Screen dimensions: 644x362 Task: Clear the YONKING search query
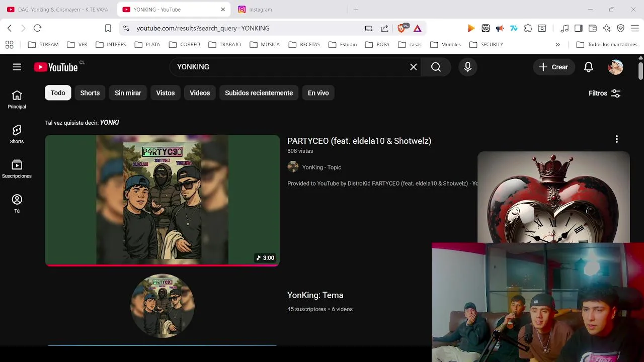coord(414,67)
